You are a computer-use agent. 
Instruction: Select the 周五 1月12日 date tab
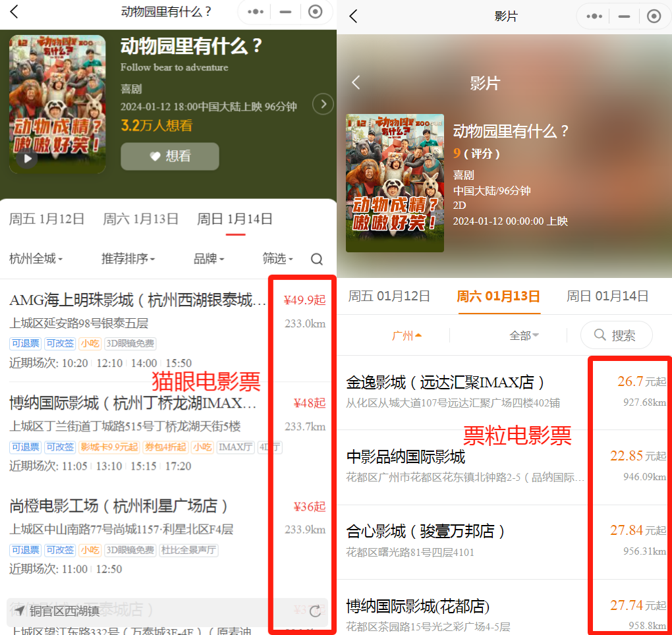click(x=47, y=219)
